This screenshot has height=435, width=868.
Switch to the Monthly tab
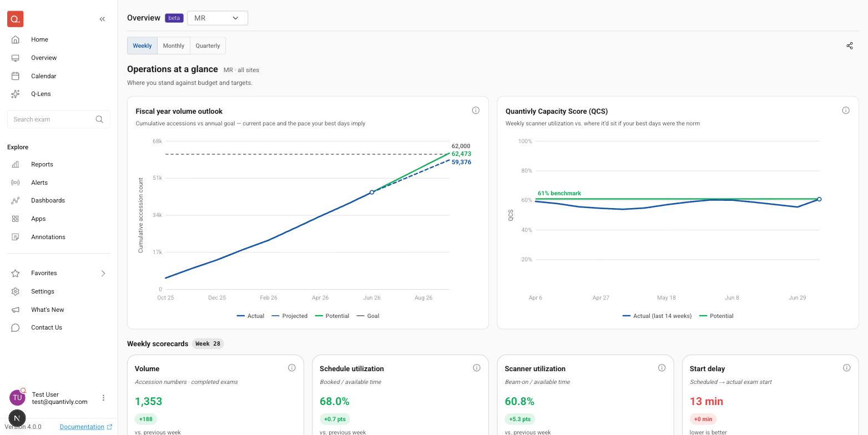point(174,45)
